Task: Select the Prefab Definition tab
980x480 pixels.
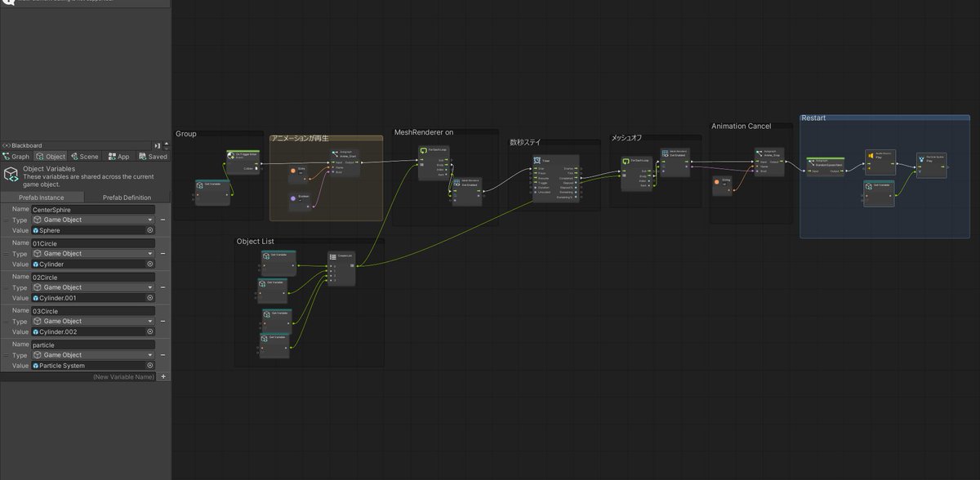Action: 128,198
